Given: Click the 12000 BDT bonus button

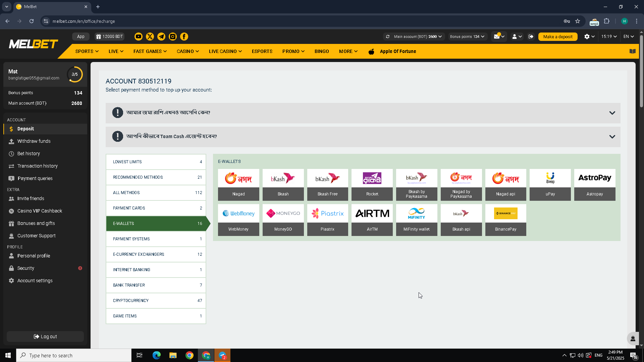Looking at the screenshot, I should pos(109,37).
